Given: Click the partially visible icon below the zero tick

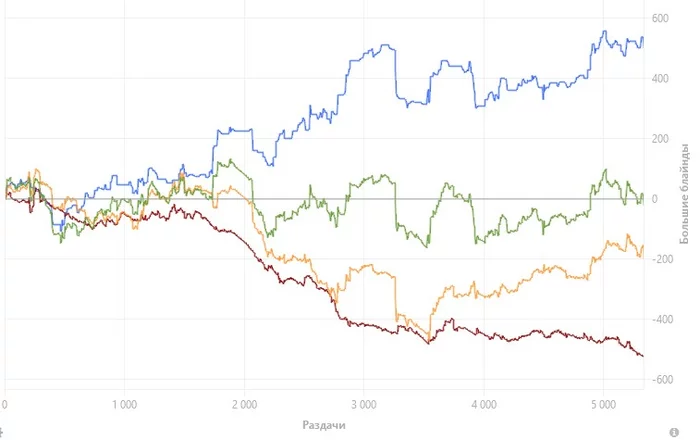Looking at the screenshot, I should pos(1,432).
